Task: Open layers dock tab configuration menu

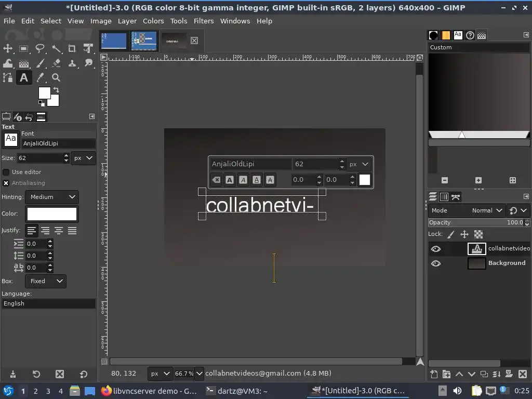Action: pyautogui.click(x=526, y=196)
